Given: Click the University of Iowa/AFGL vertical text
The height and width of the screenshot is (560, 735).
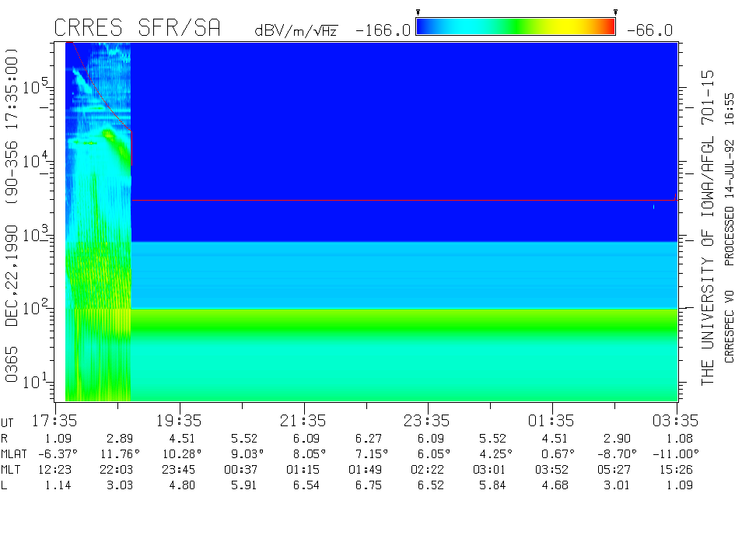Looking at the screenshot, I should pos(707,226).
